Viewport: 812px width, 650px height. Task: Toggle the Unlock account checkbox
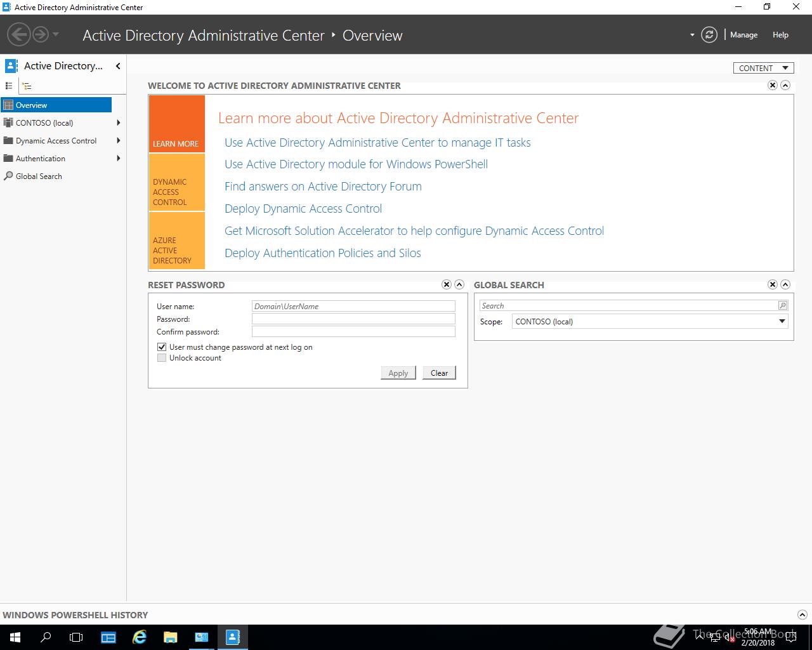click(162, 358)
